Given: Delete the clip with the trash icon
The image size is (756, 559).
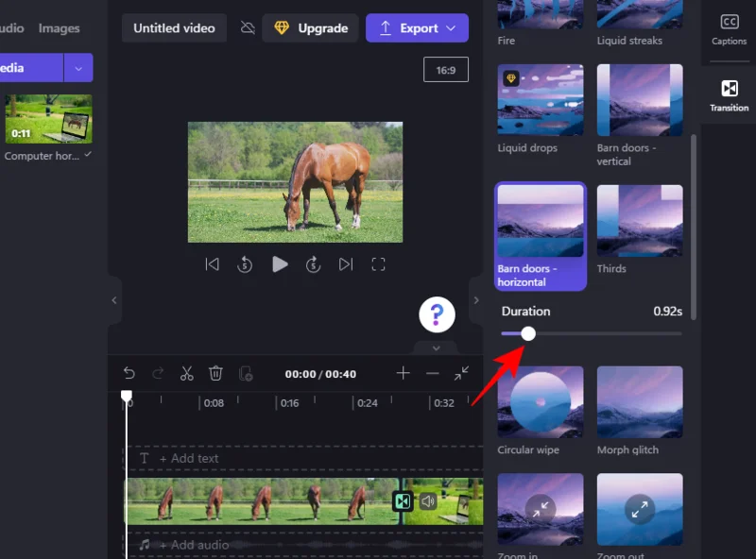Looking at the screenshot, I should point(215,373).
